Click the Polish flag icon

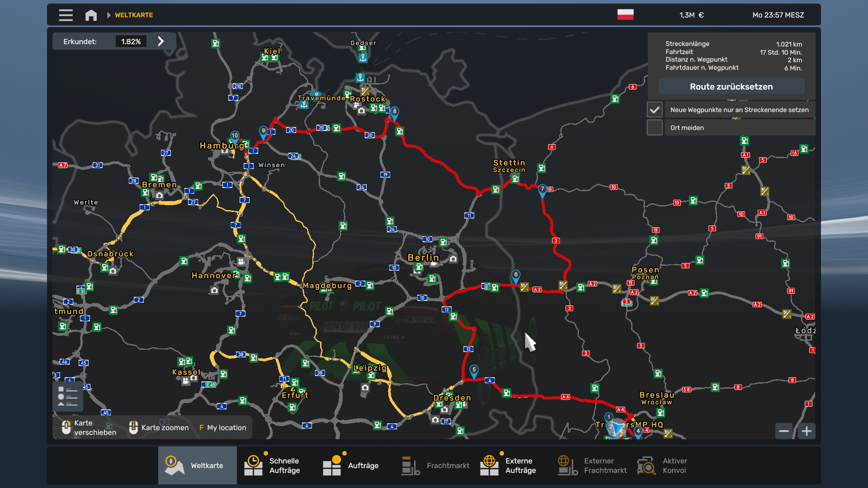pos(625,15)
